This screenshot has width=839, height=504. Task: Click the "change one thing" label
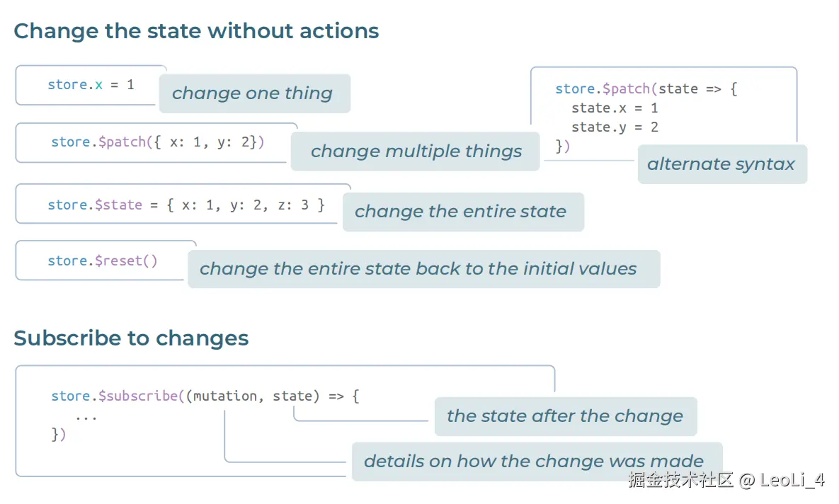[252, 93]
